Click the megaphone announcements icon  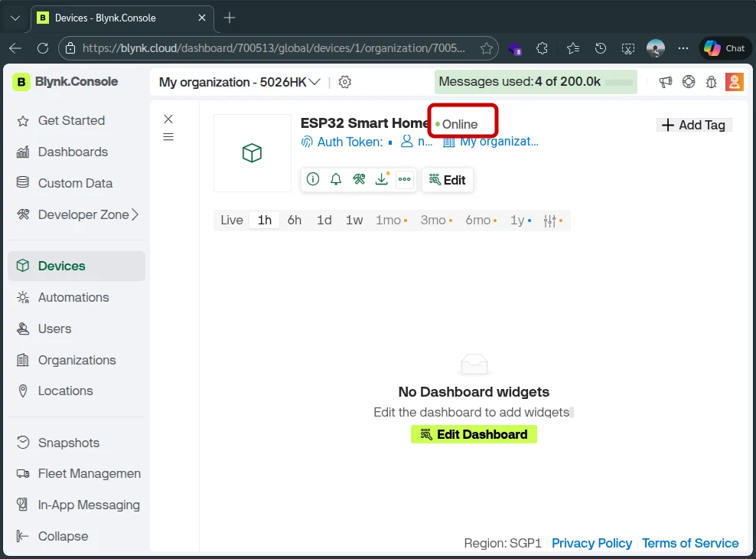pyautogui.click(x=666, y=82)
